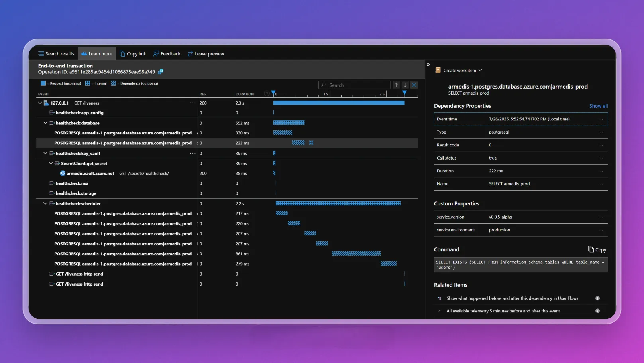Copy link to this transaction
Viewport: 644px width, 363px height.
point(133,54)
